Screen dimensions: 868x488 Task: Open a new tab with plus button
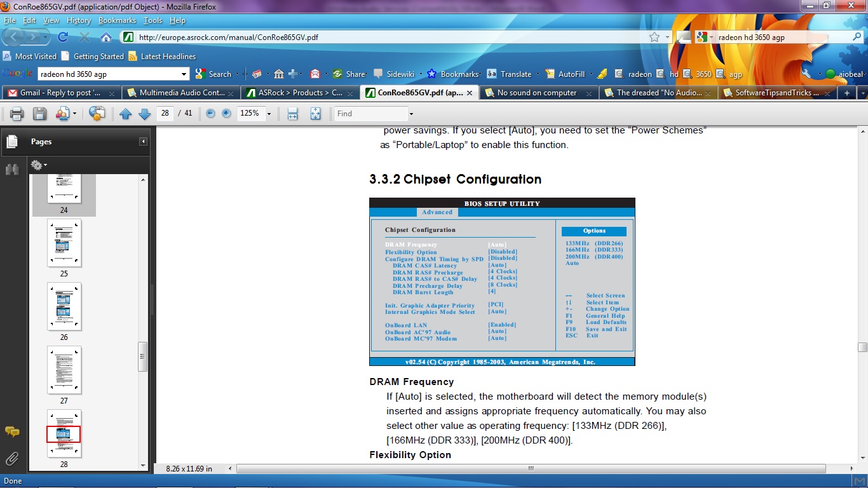tap(846, 93)
